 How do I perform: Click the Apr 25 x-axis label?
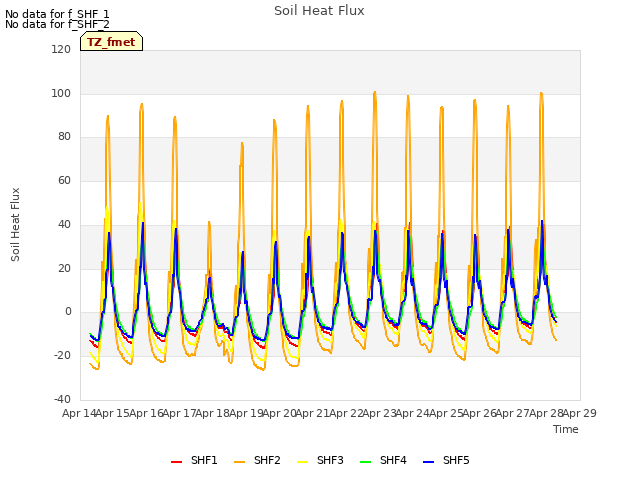(x=446, y=413)
